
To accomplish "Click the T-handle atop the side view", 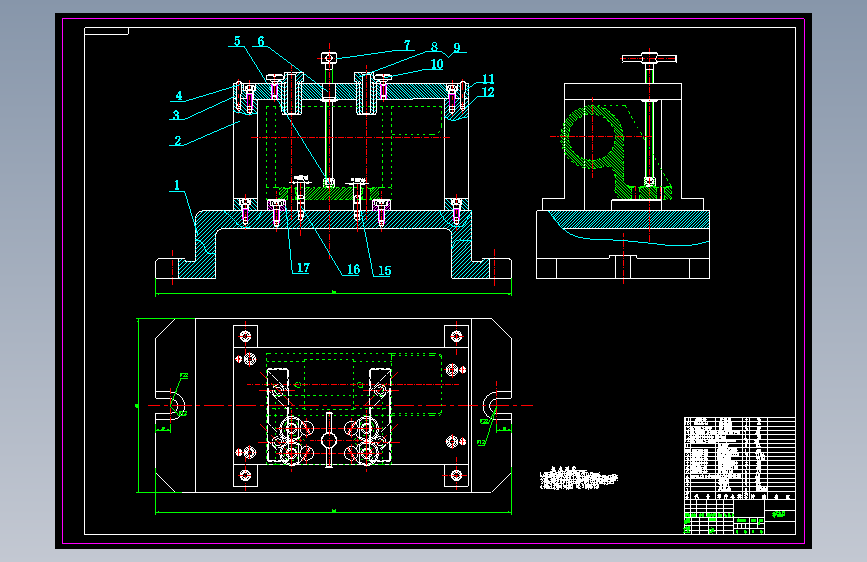I will (x=649, y=58).
